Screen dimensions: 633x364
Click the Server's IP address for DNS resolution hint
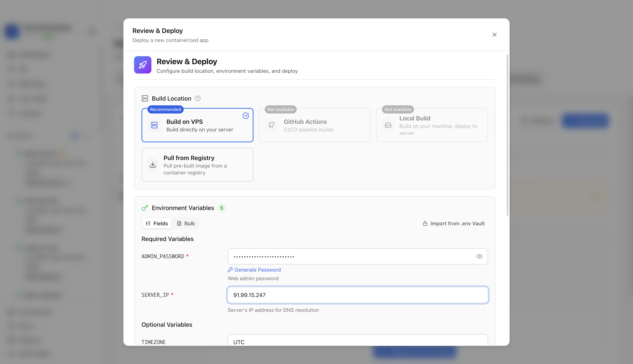click(x=273, y=310)
